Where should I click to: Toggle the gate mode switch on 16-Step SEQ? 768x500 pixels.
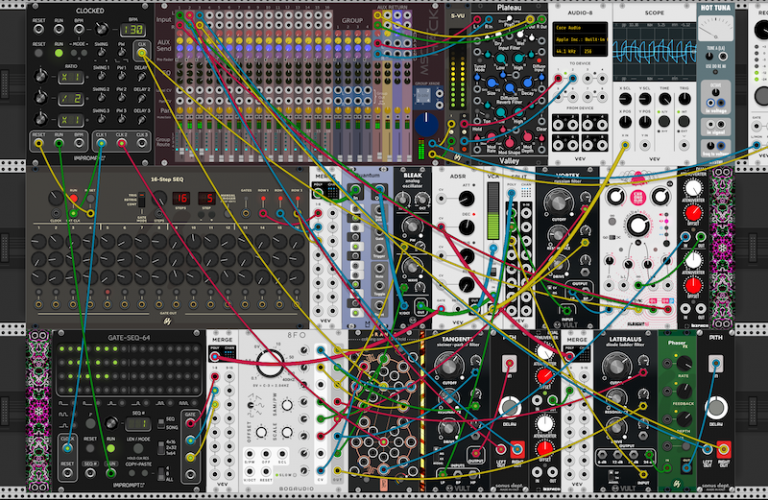coord(142,200)
